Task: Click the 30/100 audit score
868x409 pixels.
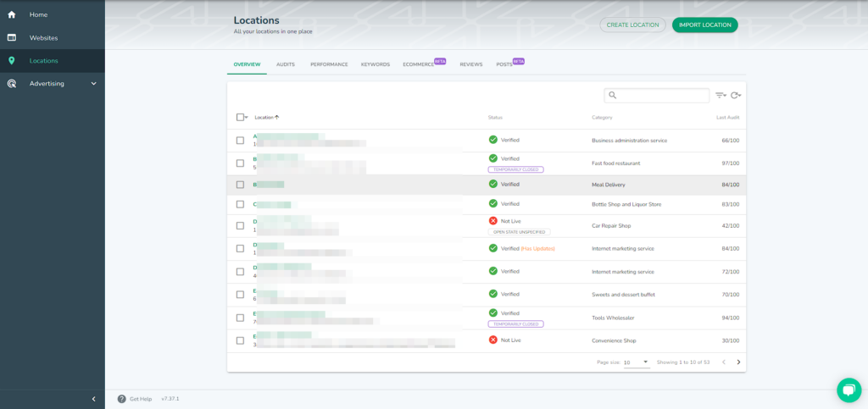Action: [730, 340]
